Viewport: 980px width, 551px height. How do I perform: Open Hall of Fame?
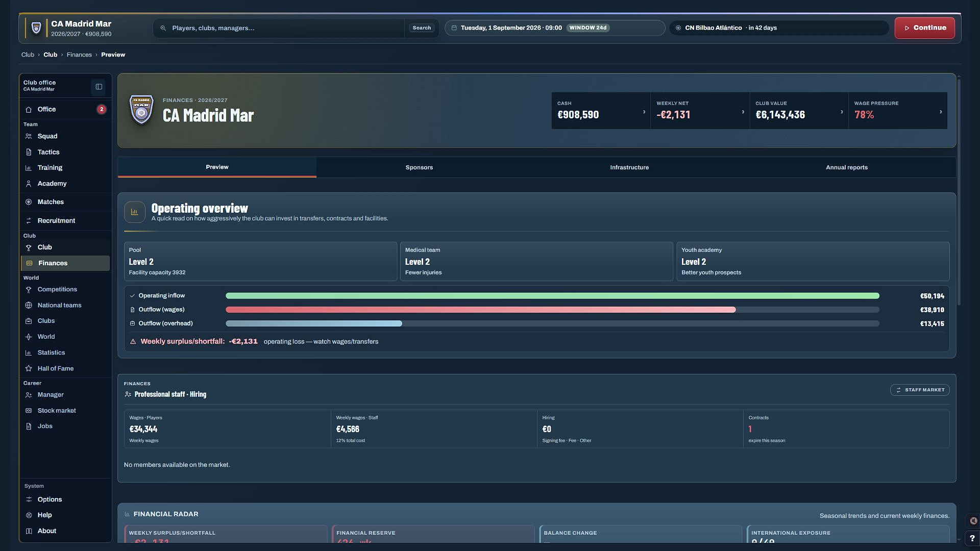tap(65, 368)
